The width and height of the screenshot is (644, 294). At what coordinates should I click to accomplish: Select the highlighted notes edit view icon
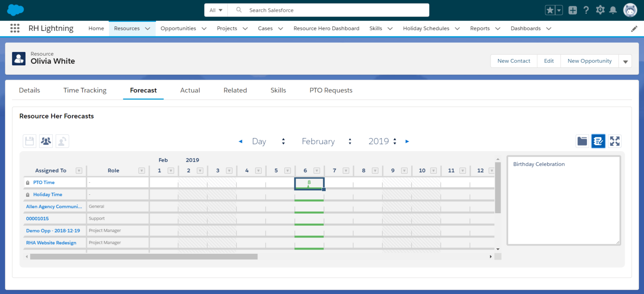[598, 141]
